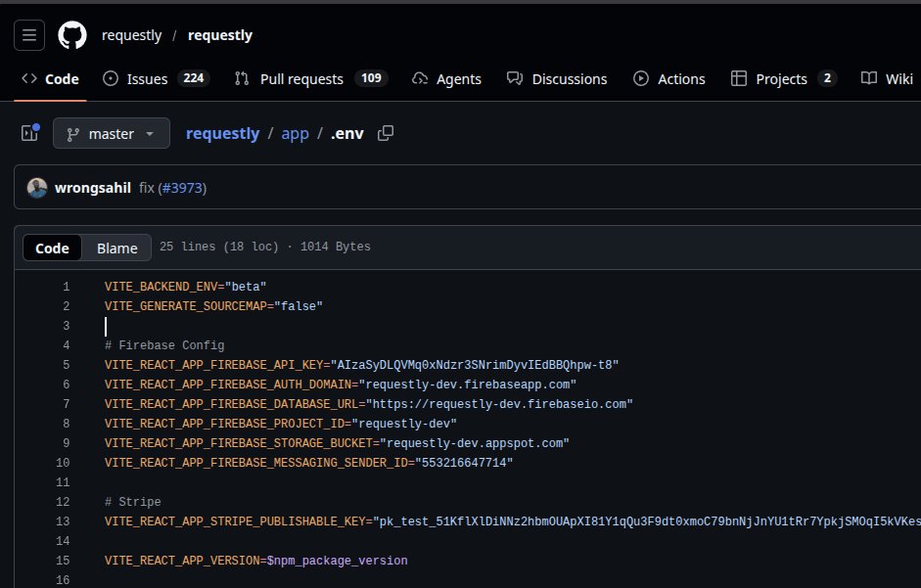Copy the file path icon
The height and width of the screenshot is (588, 921).
[386, 133]
